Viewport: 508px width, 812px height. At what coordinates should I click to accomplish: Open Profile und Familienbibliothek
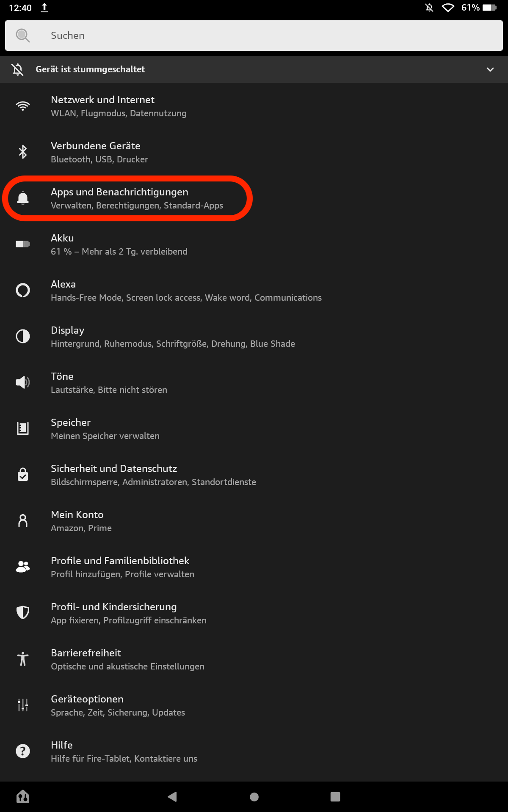(122, 567)
